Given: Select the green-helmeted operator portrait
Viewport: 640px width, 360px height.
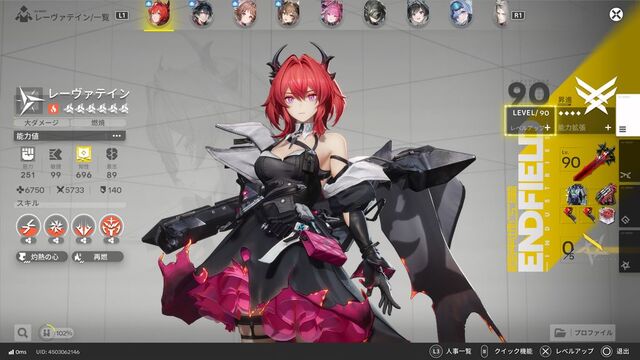Looking at the screenshot, I should tap(375, 14).
